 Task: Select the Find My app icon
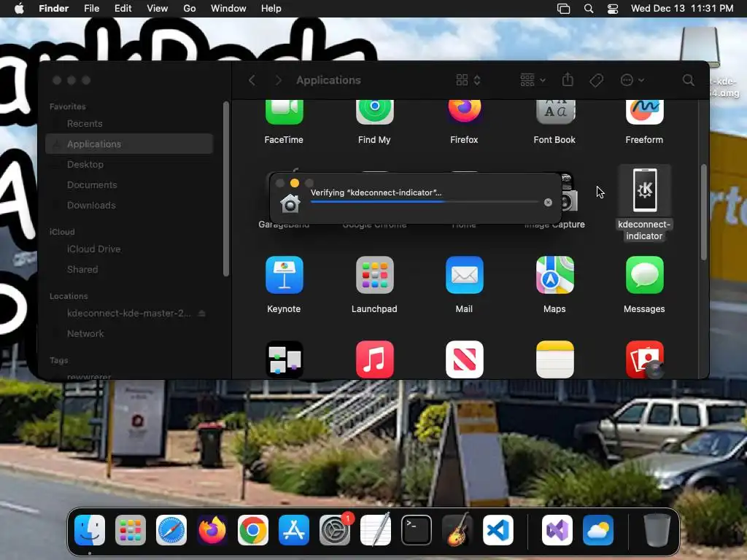pyautogui.click(x=374, y=112)
